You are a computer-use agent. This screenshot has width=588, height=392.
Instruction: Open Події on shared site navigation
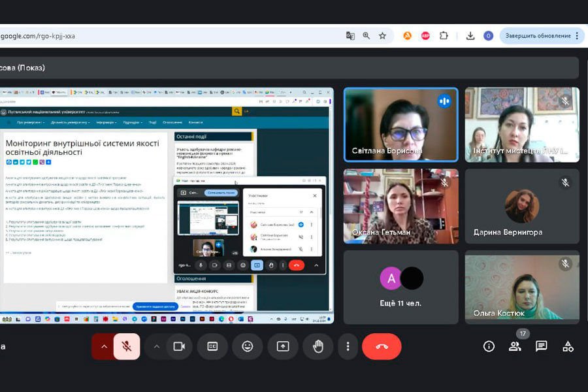point(152,122)
